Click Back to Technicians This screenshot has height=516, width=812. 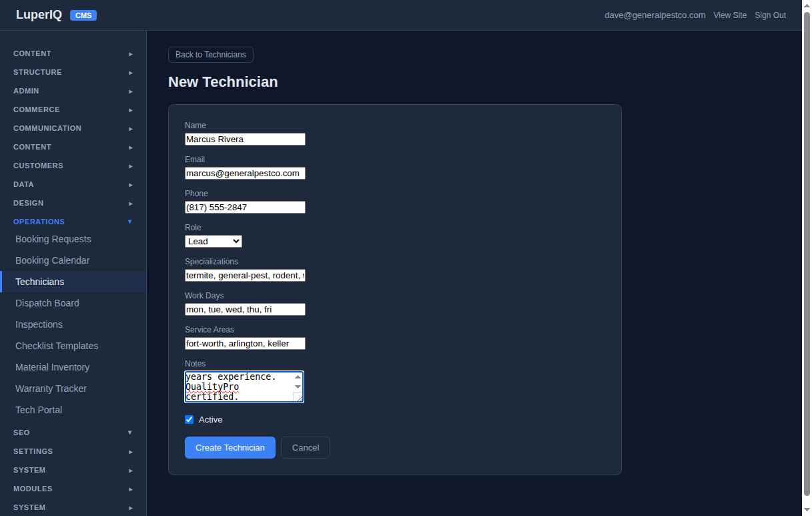coord(210,55)
